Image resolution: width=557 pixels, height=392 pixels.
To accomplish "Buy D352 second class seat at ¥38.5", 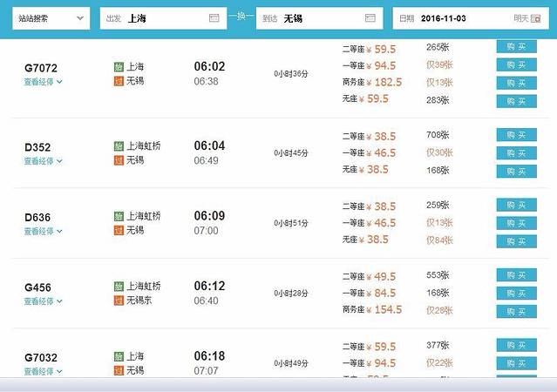I will click(516, 135).
